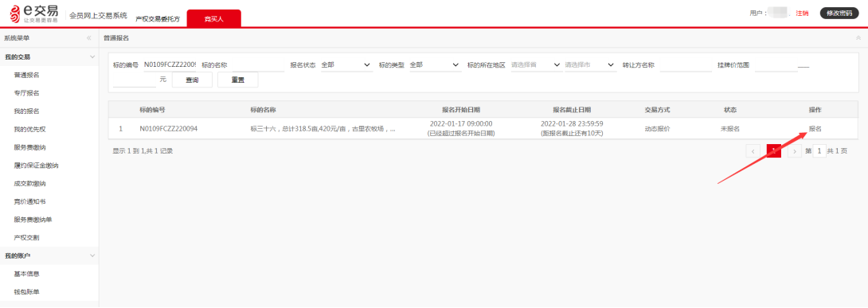Open 我的优先权 in sidebar
The image size is (868, 308).
pyautogui.click(x=29, y=130)
